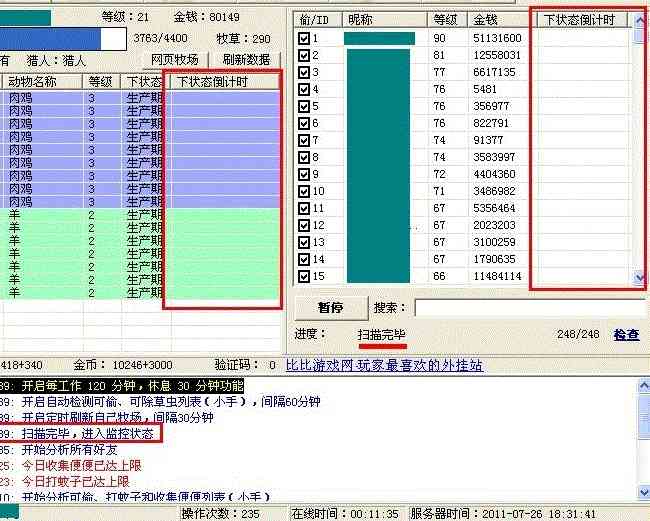Image resolution: width=650 pixels, height=521 pixels.
Task: Toggle checkbox for friend ID 2
Action: pos(304,55)
